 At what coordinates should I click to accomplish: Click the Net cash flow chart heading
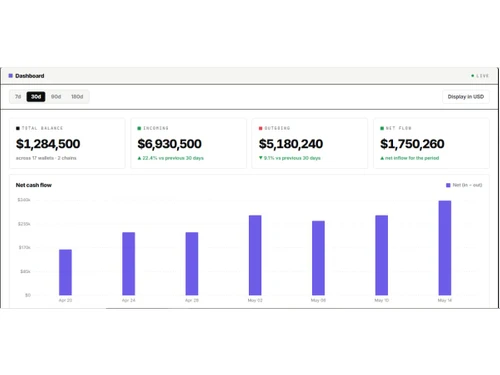34,185
